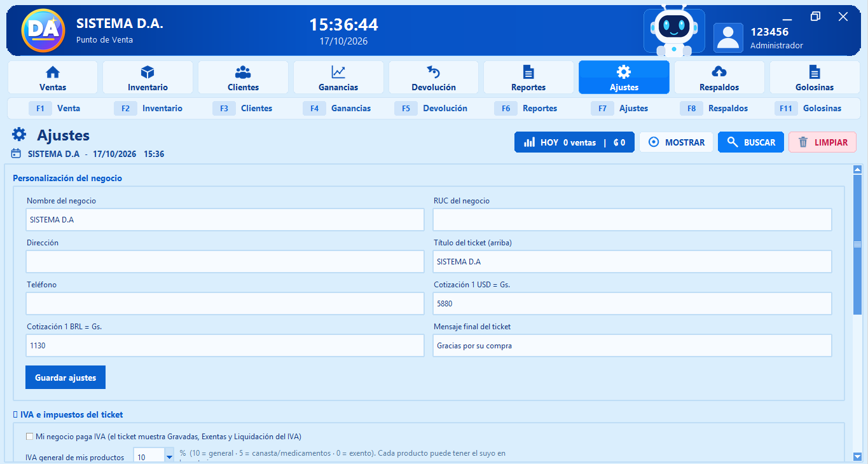Image resolution: width=868 pixels, height=464 pixels.
Task: Click the F6 Reportes shortcut
Action: pyautogui.click(x=526, y=109)
